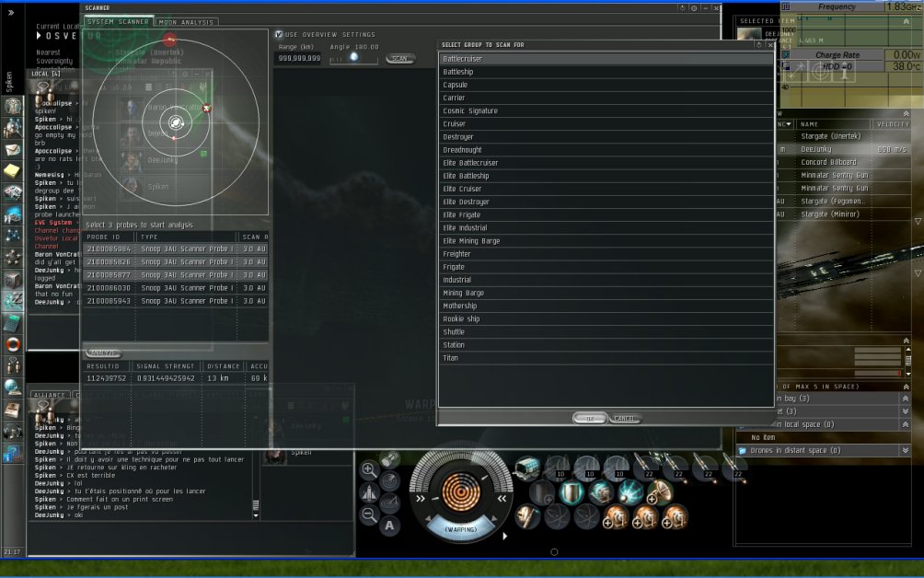Click the warping capacitor core display
924x578 pixels.
461,492
